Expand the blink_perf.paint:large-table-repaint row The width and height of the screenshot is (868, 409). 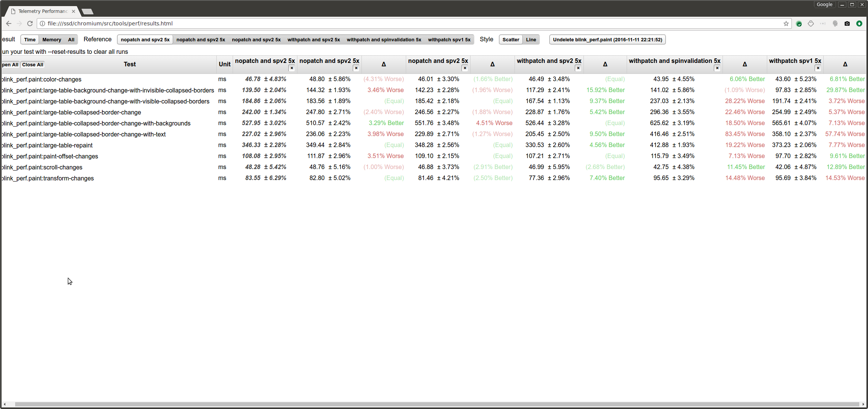click(x=47, y=145)
